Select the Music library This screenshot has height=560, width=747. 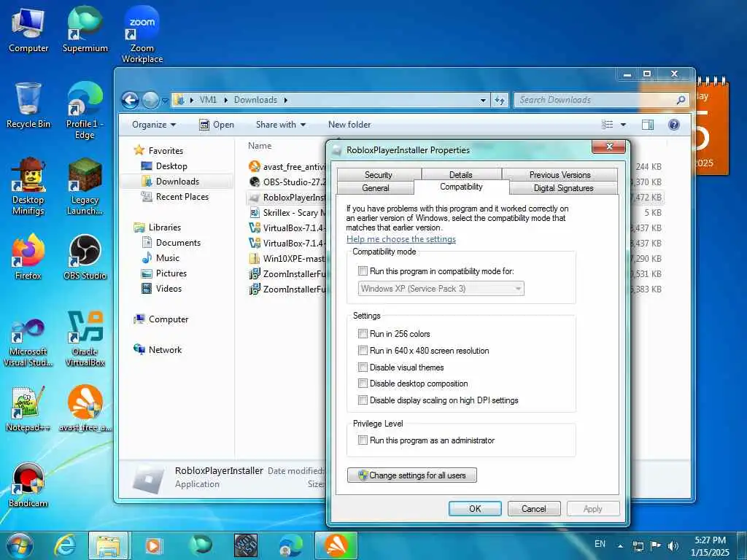pyautogui.click(x=160, y=258)
